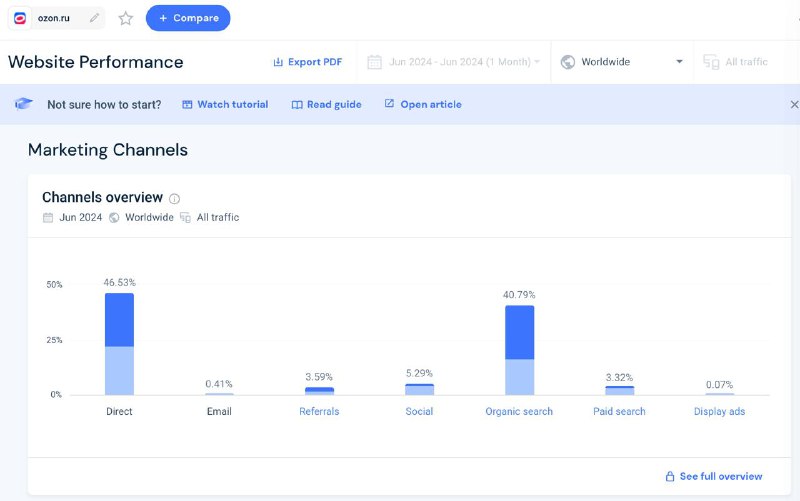Click lock icon beside See full overview
Image resolution: width=800 pixels, height=501 pixels.
670,476
